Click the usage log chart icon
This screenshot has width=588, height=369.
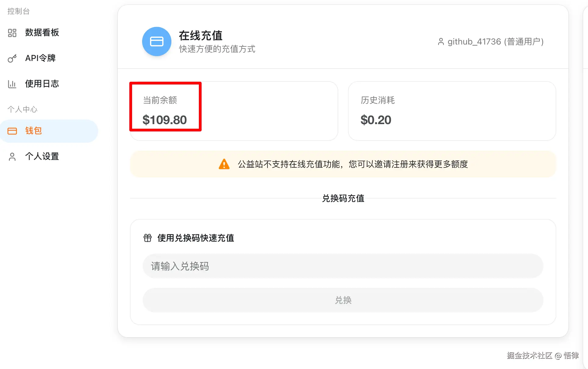coord(12,84)
